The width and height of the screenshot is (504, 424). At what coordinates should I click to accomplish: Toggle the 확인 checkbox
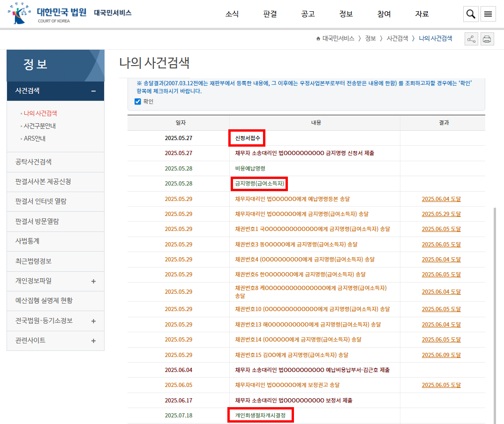[138, 101]
